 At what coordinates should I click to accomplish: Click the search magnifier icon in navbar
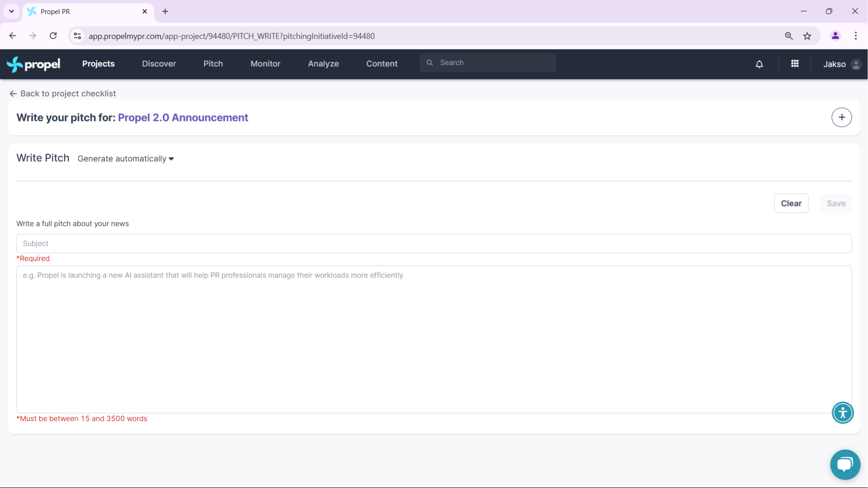tap(430, 63)
